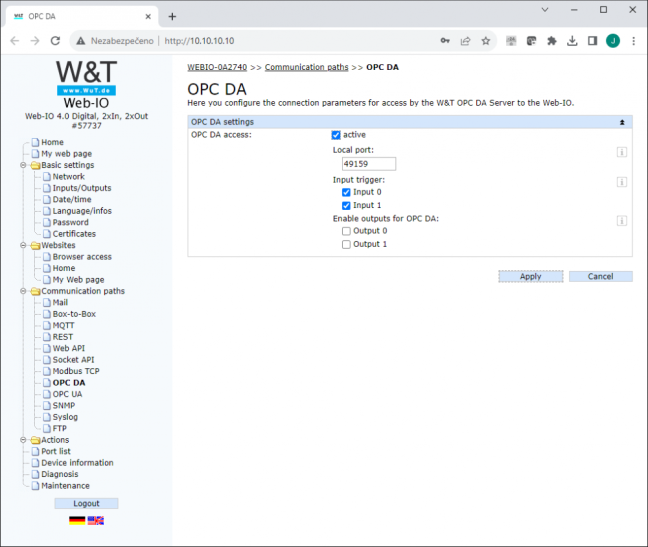Open the green J profile avatar

click(x=613, y=41)
